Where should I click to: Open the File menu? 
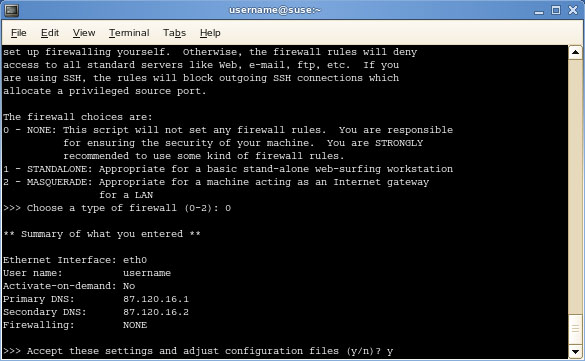(x=18, y=33)
